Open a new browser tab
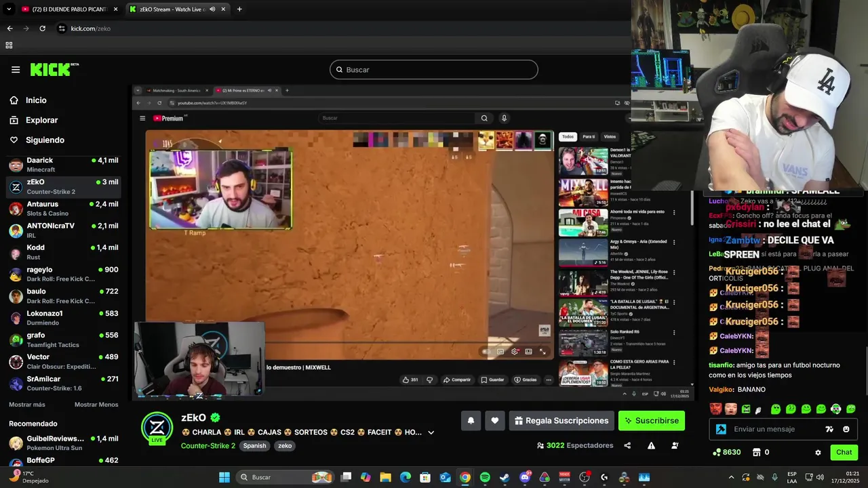Image resolution: width=868 pixels, height=488 pixels. [x=239, y=9]
